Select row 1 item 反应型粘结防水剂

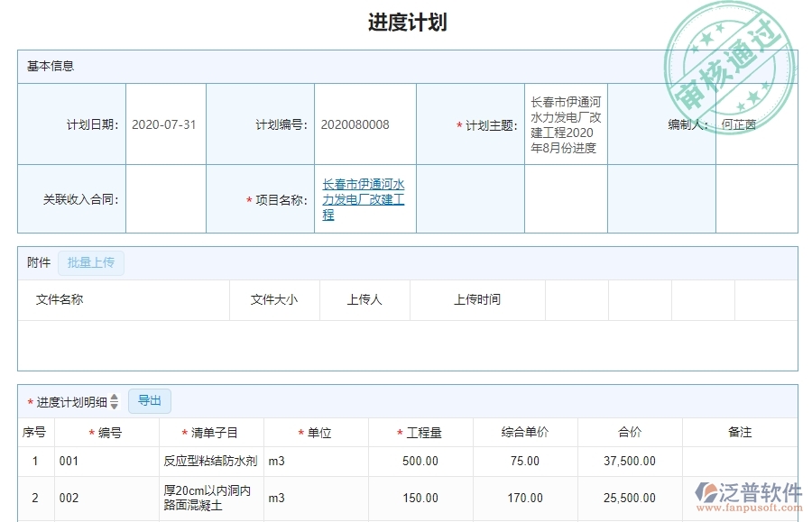pos(202,461)
